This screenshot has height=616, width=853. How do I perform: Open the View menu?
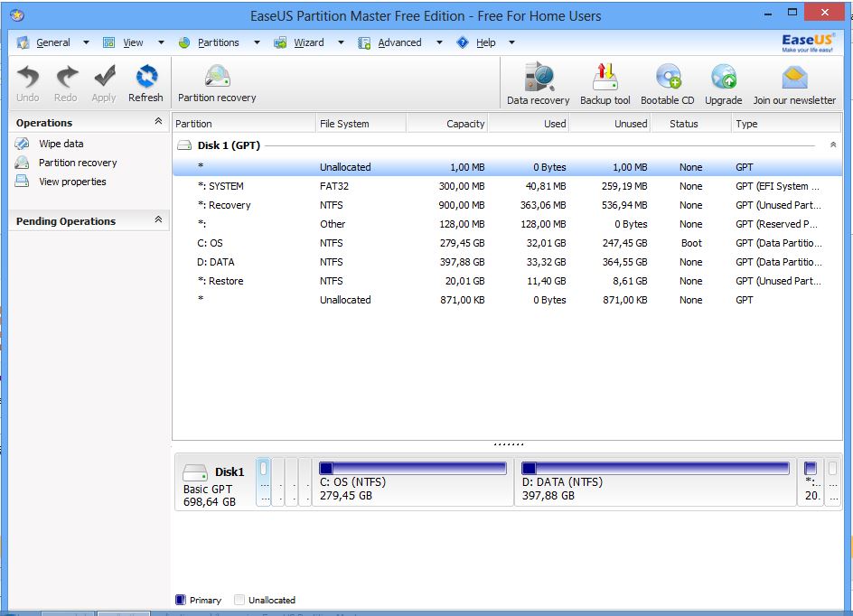(x=133, y=42)
